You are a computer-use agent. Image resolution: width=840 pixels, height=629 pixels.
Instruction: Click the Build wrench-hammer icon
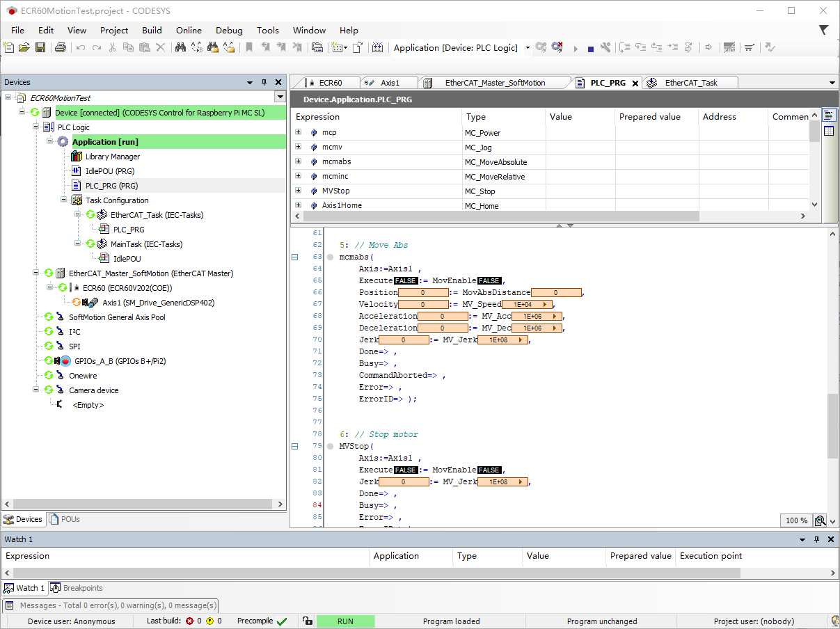(605, 47)
